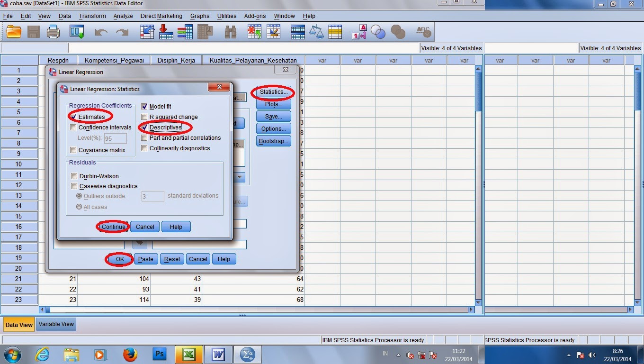This screenshot has width=644, height=364.
Task: Click the Insert Variable icon
Action: (273, 32)
